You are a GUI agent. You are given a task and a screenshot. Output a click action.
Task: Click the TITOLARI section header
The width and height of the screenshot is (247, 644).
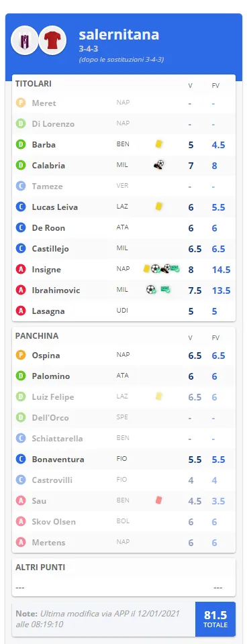(x=34, y=83)
